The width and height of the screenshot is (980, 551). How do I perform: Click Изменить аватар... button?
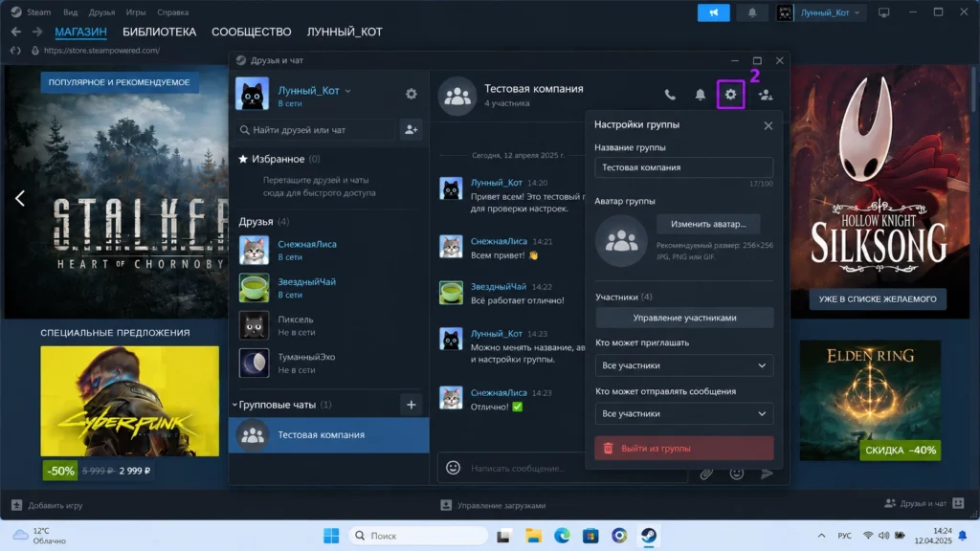(708, 224)
